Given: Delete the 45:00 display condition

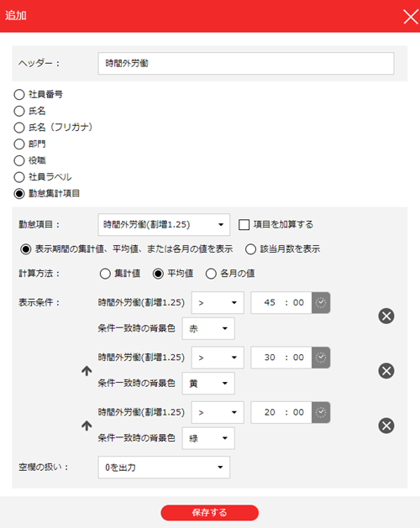Looking at the screenshot, I should tap(386, 316).
